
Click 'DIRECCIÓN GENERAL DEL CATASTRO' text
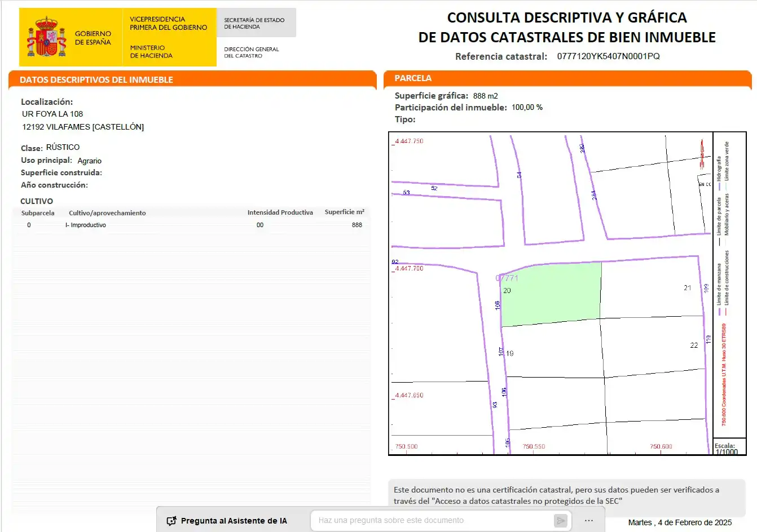coord(252,52)
